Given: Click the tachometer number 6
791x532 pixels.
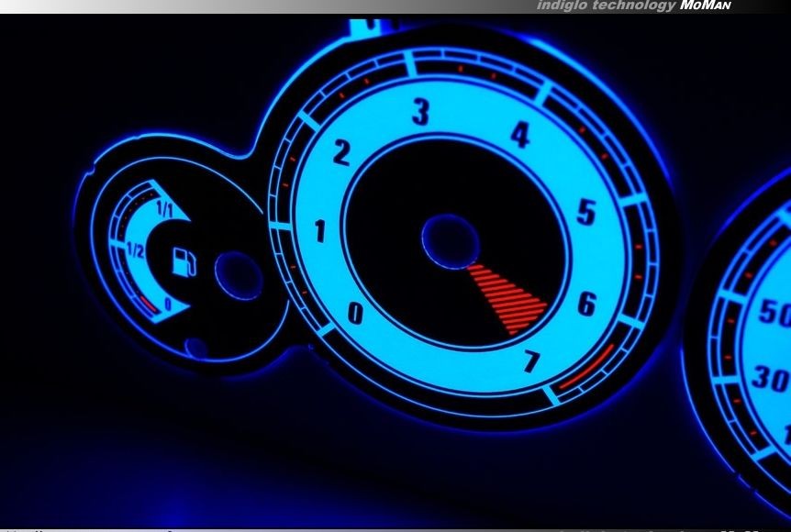Looking at the screenshot, I should 587,305.
